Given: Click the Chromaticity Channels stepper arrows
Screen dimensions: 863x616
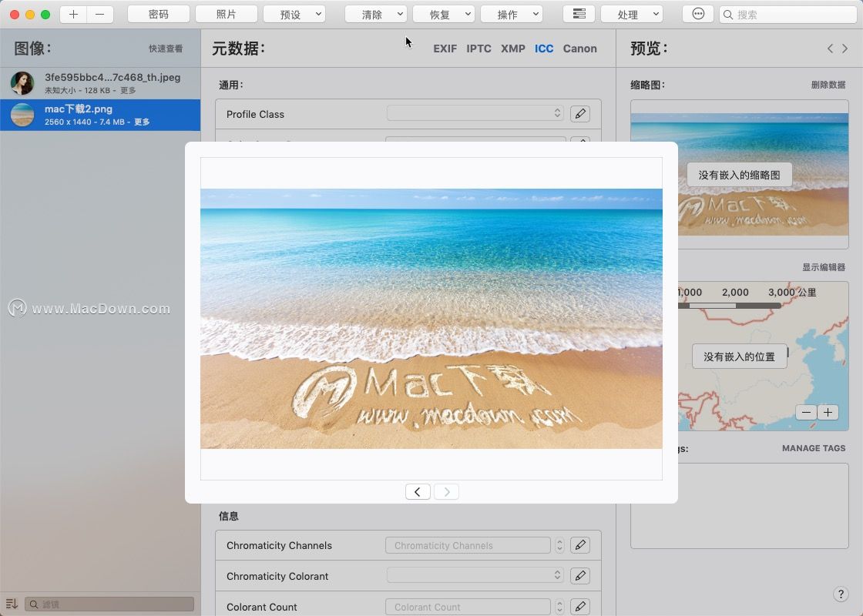Looking at the screenshot, I should pyautogui.click(x=559, y=545).
